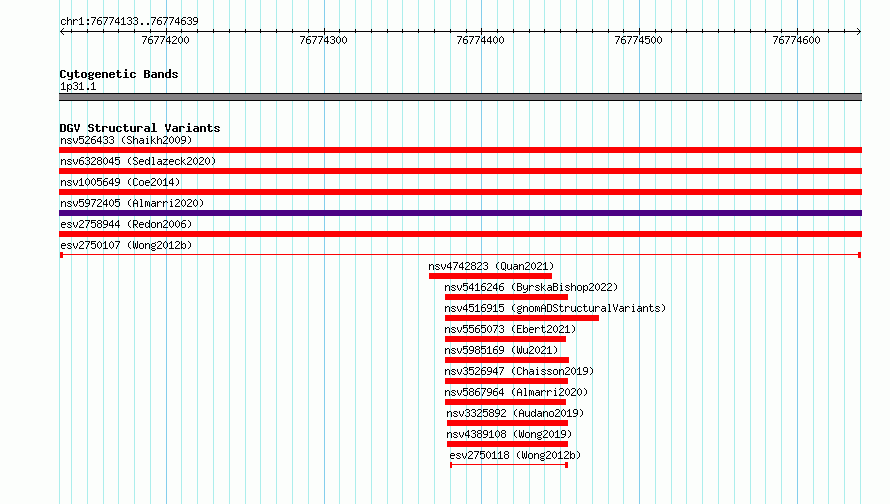Image resolution: width=890 pixels, height=504 pixels.
Task: Open variant esv2758944 (Redon2006) label
Action: pos(126,224)
